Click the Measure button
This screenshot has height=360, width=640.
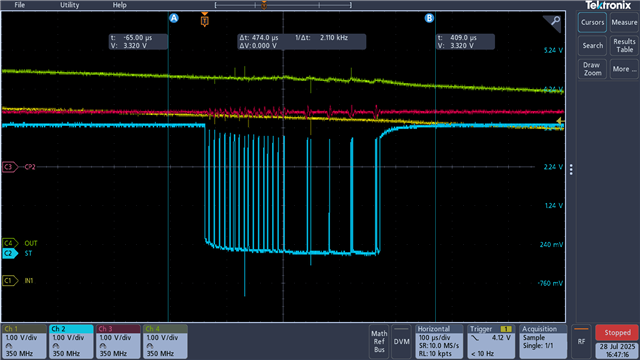pyautogui.click(x=624, y=22)
